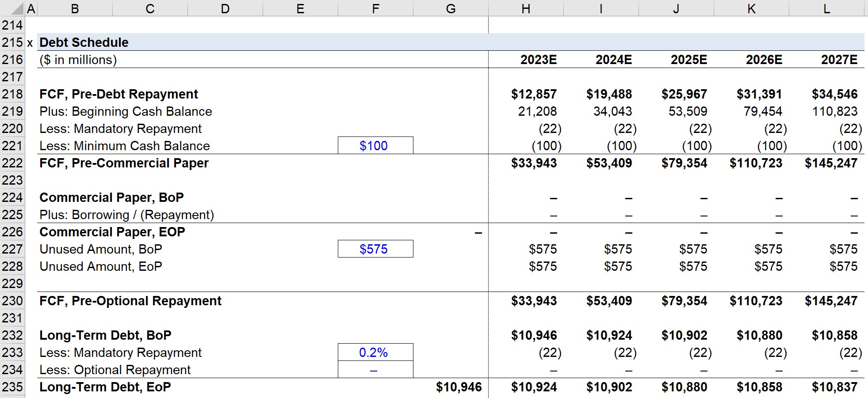Viewport: 868px width, 398px height.
Task: Select 2023E Long-Term Debt BoP $10,946
Action: pyautogui.click(x=534, y=335)
